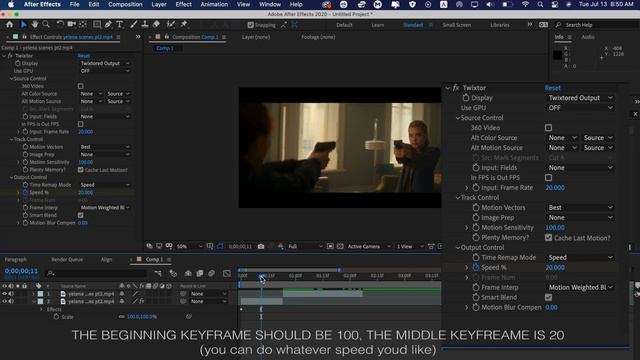
Task: Toggle Smart Blend checkbox in left Effect Controls
Action: [81, 215]
